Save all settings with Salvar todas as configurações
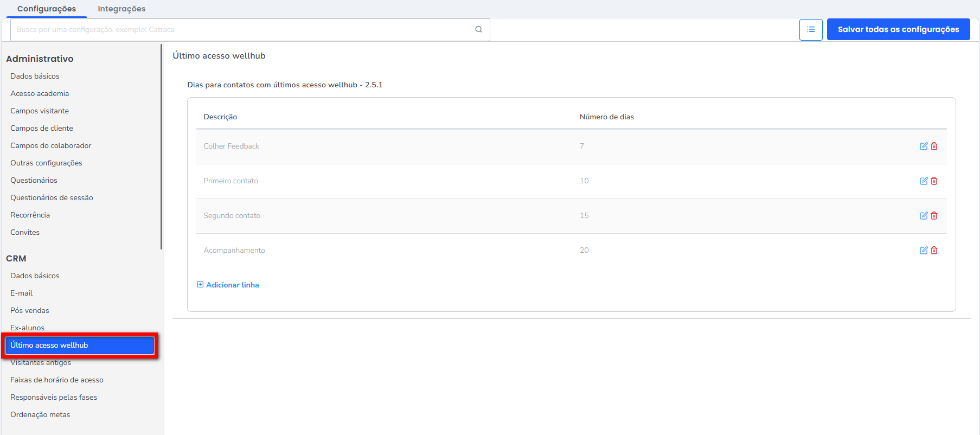Image resolution: width=980 pixels, height=435 pixels. tap(898, 29)
